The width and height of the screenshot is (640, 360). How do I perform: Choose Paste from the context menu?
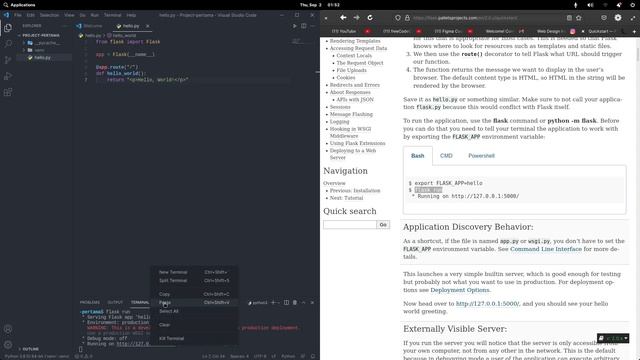point(194,302)
